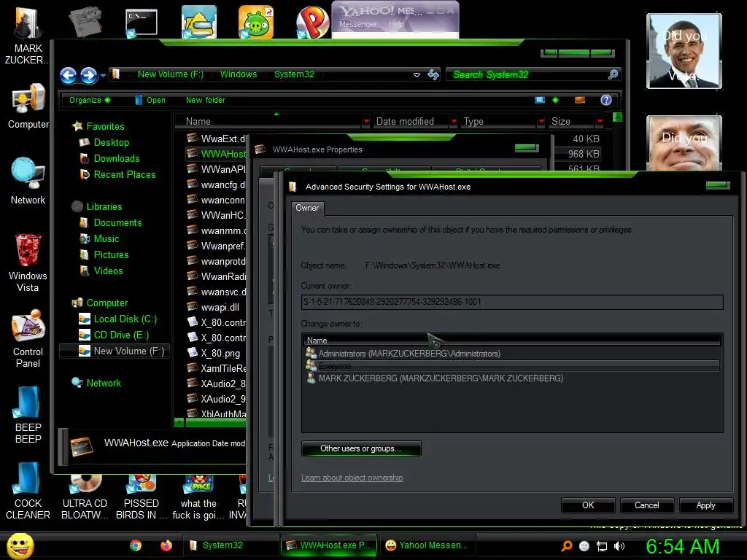Launch Chrome from the taskbar
747x560 pixels.
tap(136, 545)
